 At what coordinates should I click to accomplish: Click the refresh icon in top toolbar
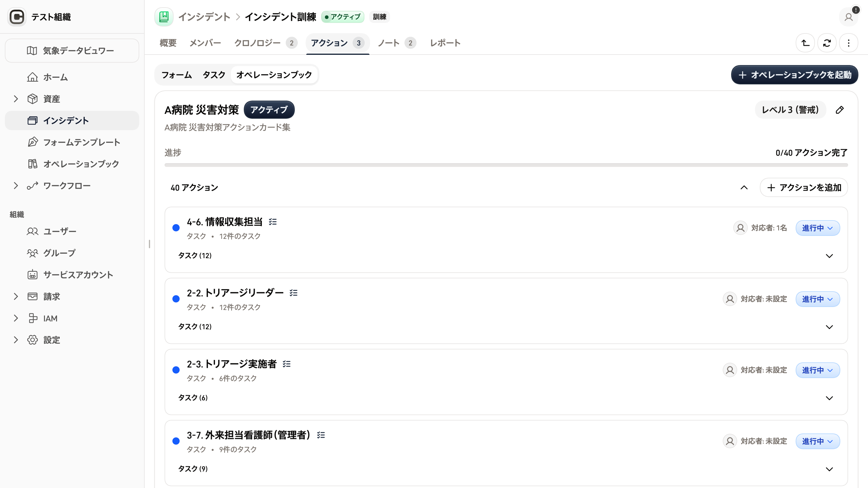point(827,43)
